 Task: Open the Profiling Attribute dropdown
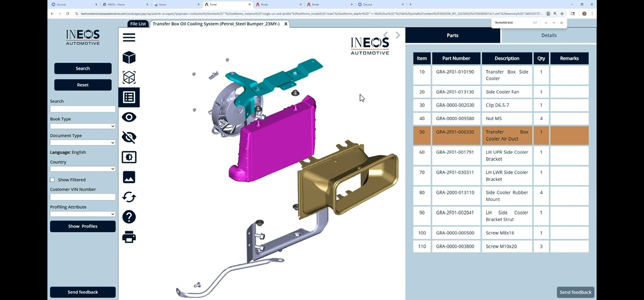[x=83, y=214]
